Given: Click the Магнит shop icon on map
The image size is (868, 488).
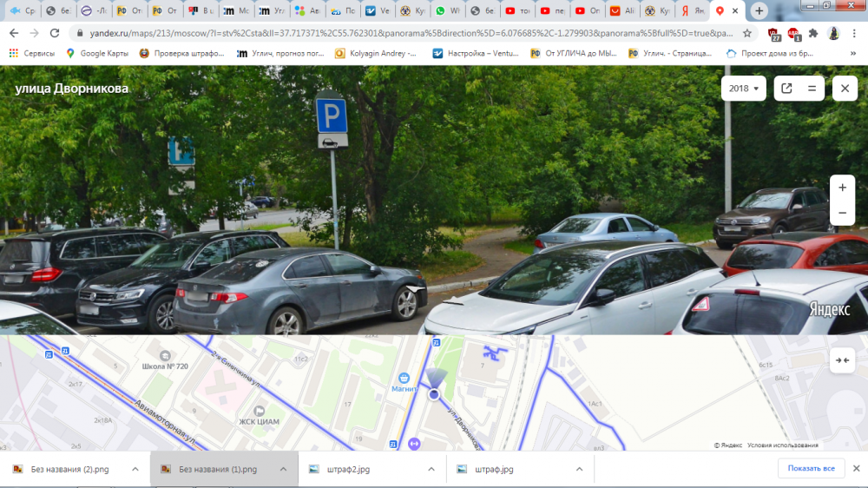Looking at the screenshot, I should coord(404,378).
